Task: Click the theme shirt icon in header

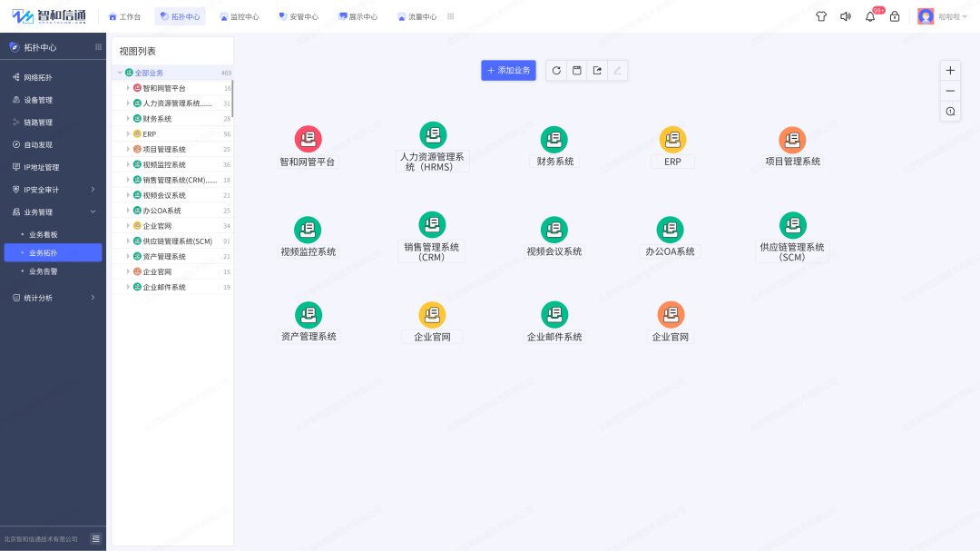Action: click(821, 15)
